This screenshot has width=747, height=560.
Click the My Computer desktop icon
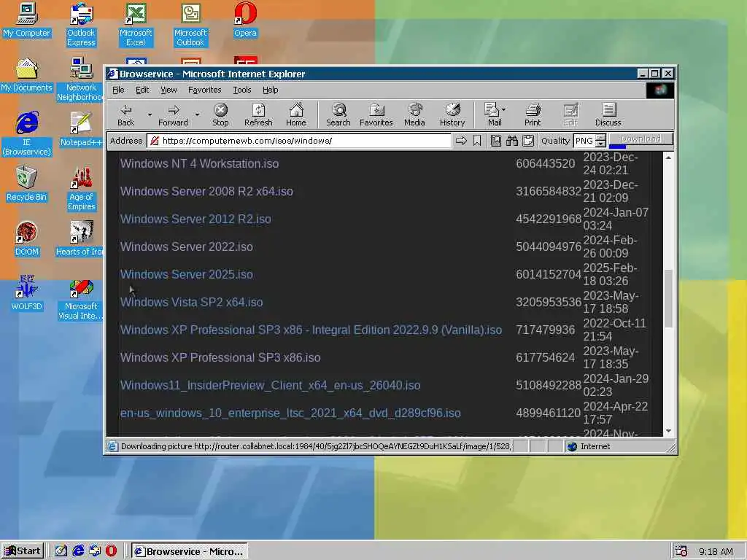click(x=27, y=20)
